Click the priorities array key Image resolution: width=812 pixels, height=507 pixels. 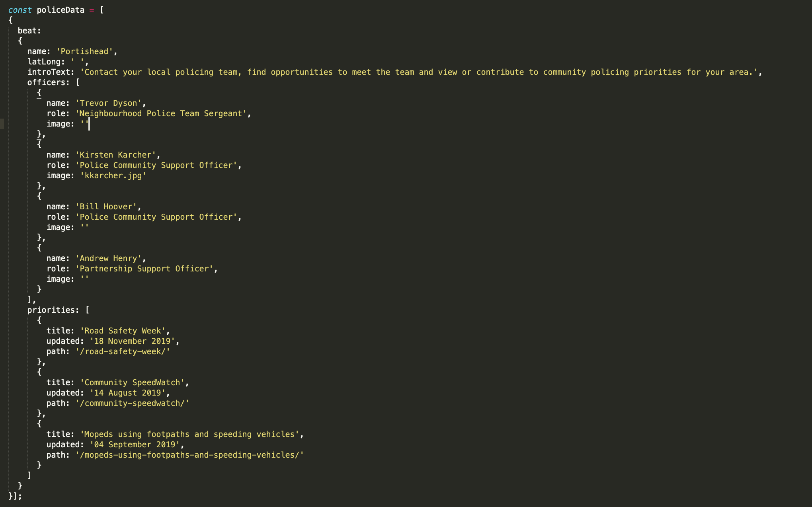(x=53, y=310)
